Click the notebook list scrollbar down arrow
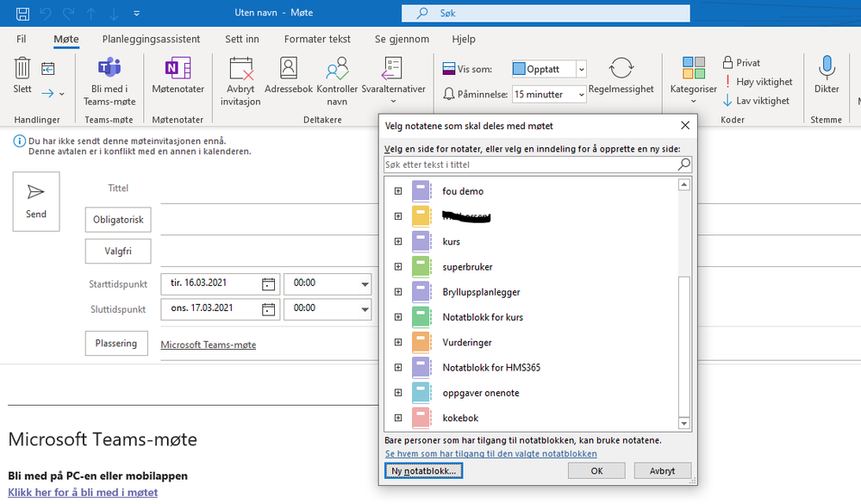 [684, 423]
